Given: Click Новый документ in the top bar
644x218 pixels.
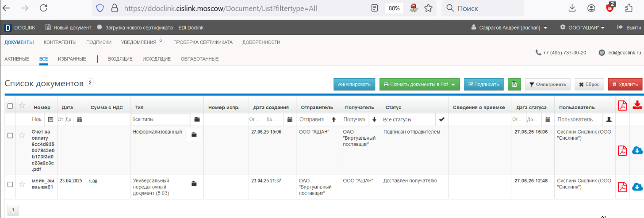Looking at the screenshot, I should [x=69, y=27].
